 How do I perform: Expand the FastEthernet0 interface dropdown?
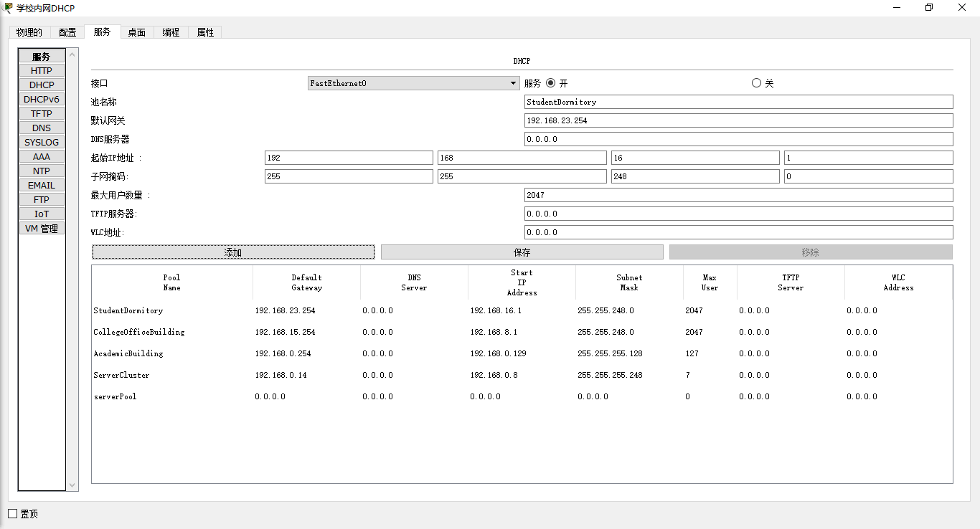tap(413, 83)
